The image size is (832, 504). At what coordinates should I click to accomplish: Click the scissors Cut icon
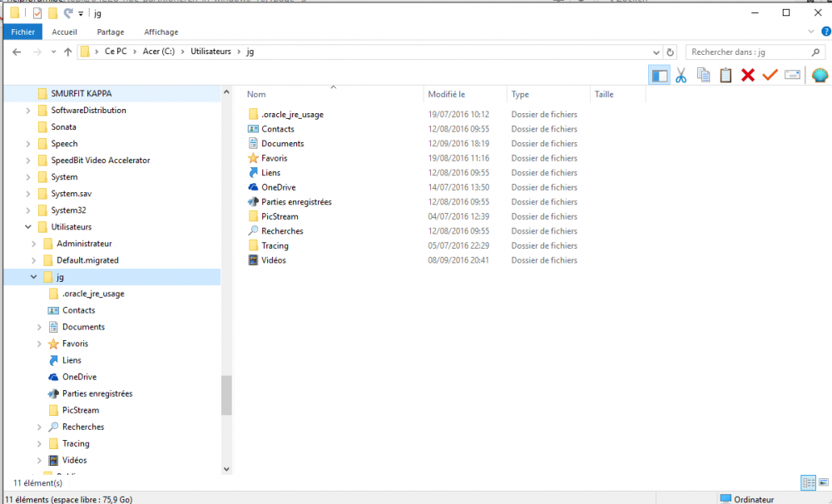(681, 76)
